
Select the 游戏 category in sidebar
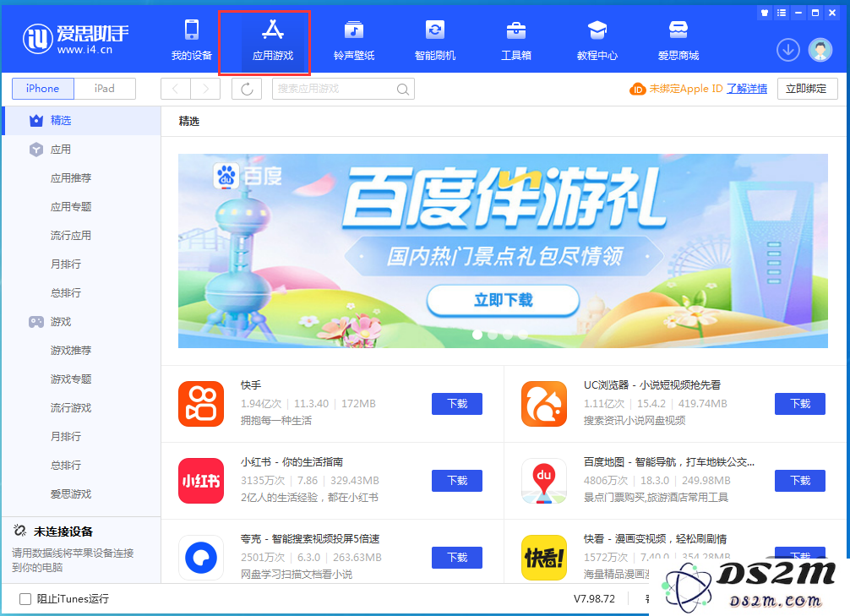[x=81, y=322]
